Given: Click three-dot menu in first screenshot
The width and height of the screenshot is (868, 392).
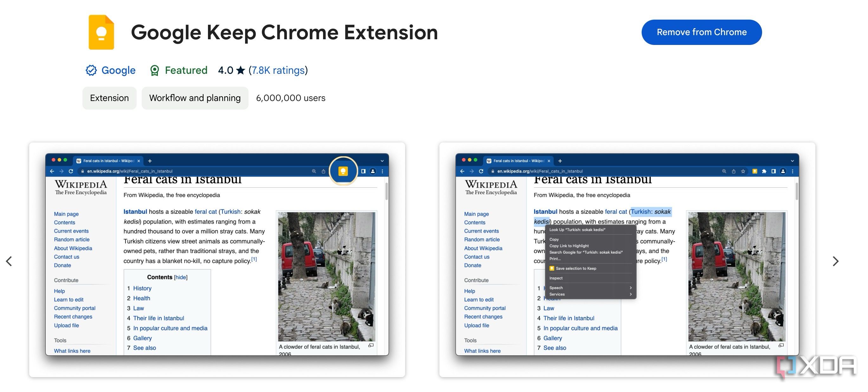Looking at the screenshot, I should coord(382,171).
